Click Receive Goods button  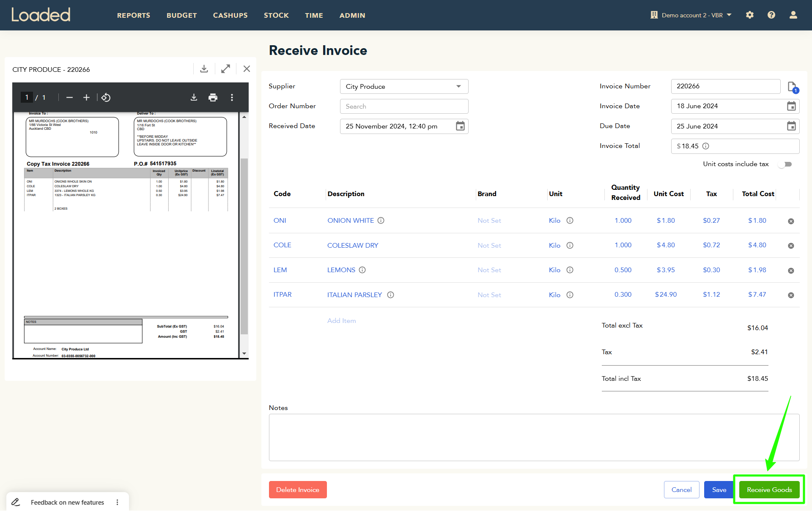(x=769, y=489)
